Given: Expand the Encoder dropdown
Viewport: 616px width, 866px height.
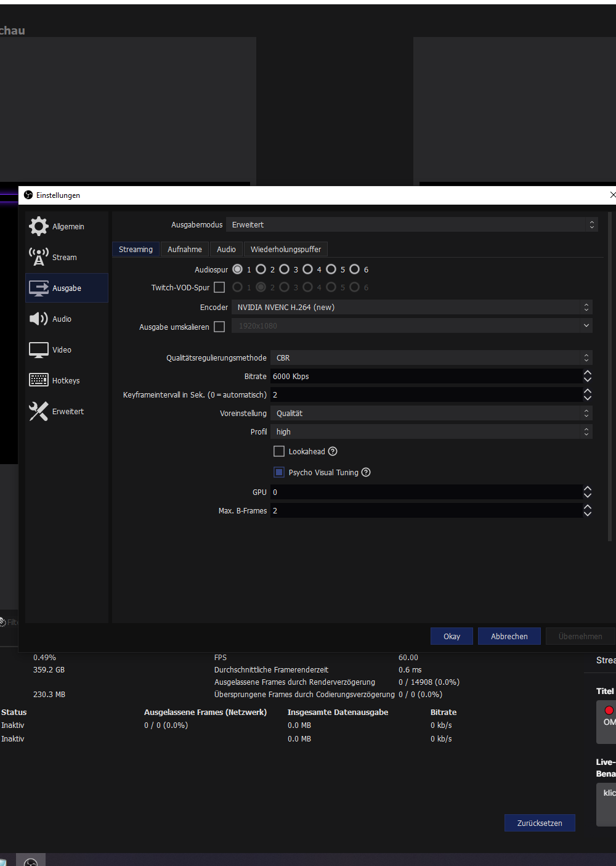Looking at the screenshot, I should click(411, 307).
